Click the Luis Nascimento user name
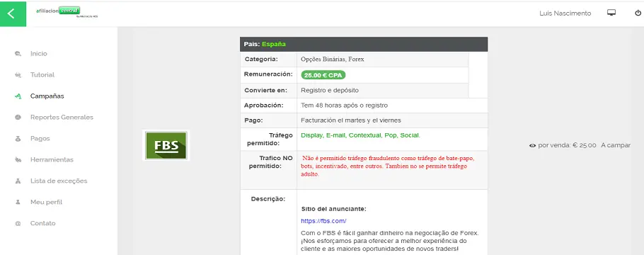The image size is (644, 255). click(565, 13)
